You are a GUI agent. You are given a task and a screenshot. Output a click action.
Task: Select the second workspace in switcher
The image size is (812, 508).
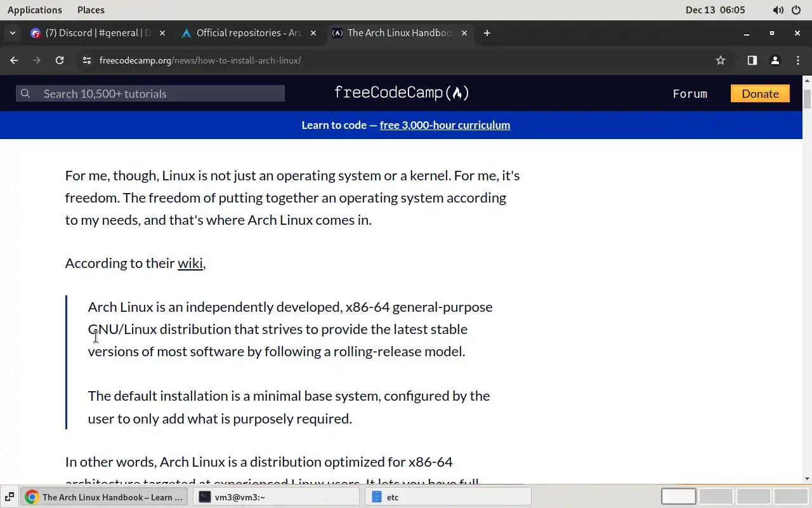(716, 497)
